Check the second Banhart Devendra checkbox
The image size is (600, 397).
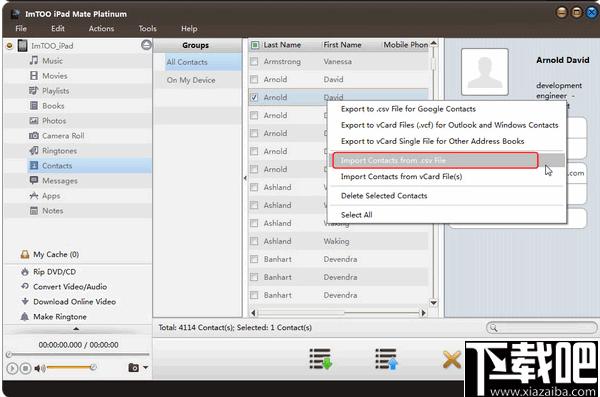(x=254, y=277)
